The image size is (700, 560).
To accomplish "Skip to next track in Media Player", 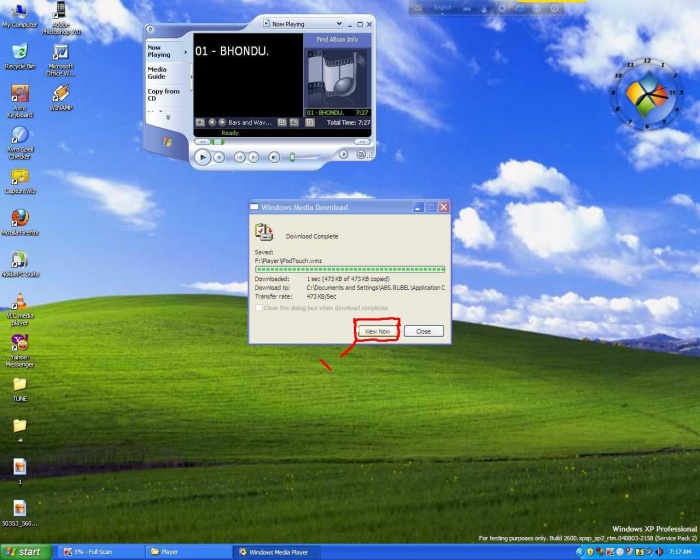I will pos(254,157).
